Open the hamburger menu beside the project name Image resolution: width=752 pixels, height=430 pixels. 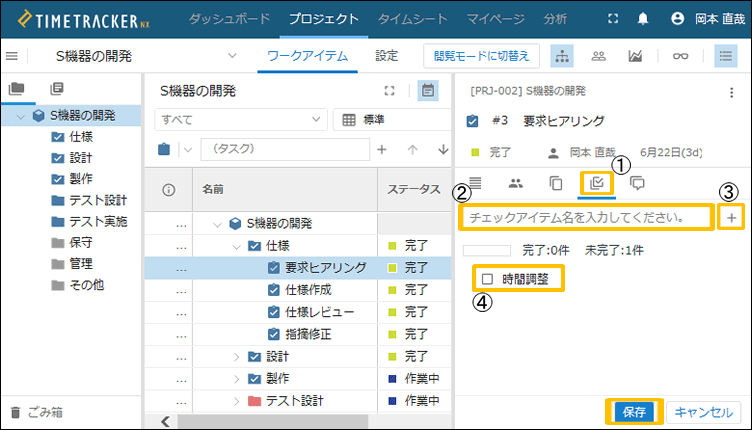[12, 56]
